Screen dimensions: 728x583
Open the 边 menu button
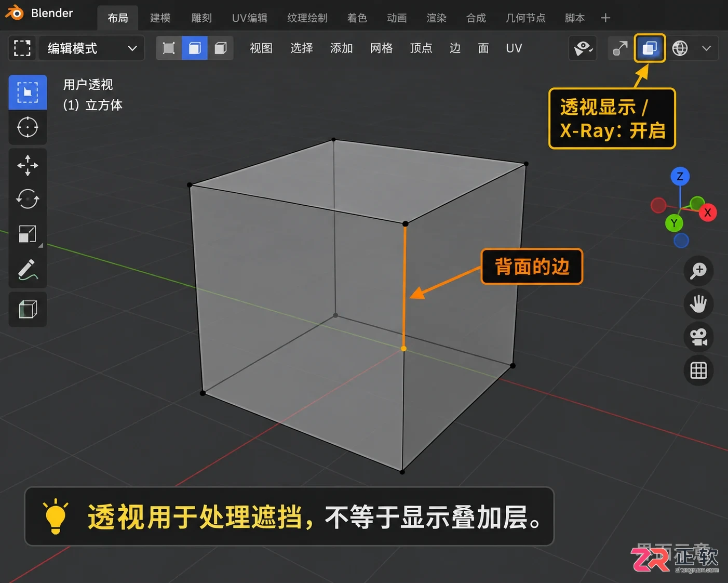point(455,48)
